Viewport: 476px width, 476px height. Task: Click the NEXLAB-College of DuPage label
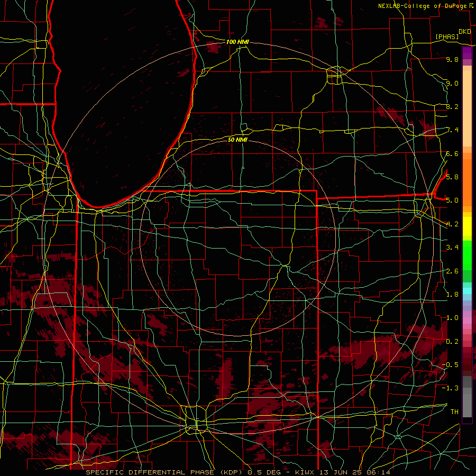click(422, 6)
